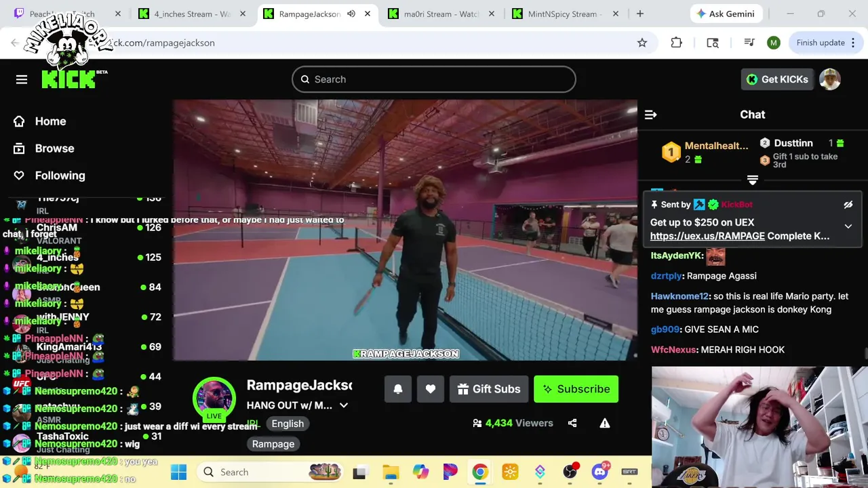The image size is (868, 488).
Task: Click the username gb909 in chat
Action: tap(665, 329)
